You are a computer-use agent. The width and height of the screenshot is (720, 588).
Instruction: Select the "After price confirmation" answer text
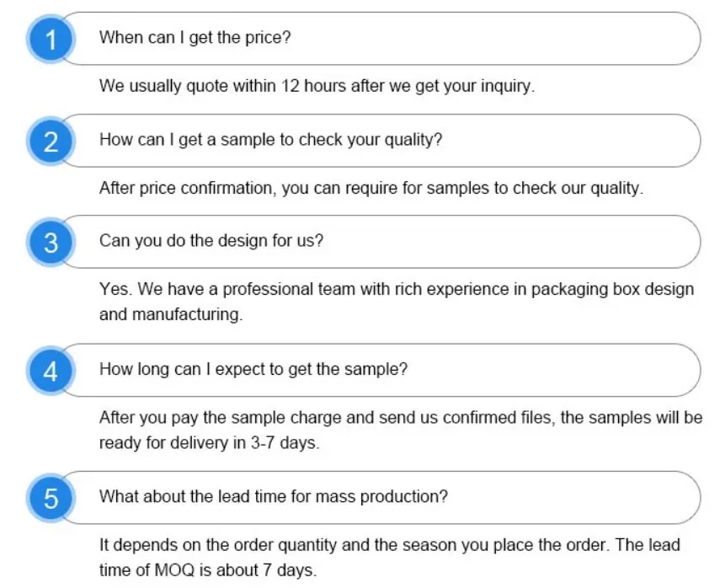pos(371,188)
